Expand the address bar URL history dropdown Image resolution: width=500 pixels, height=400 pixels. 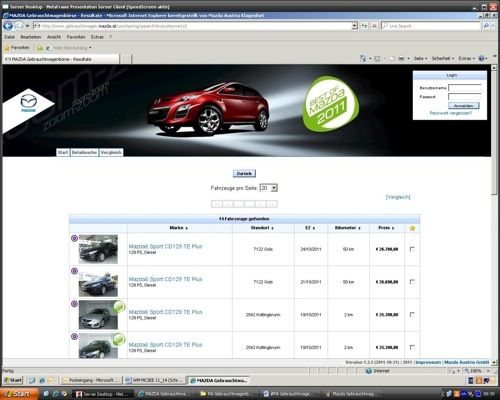click(355, 26)
